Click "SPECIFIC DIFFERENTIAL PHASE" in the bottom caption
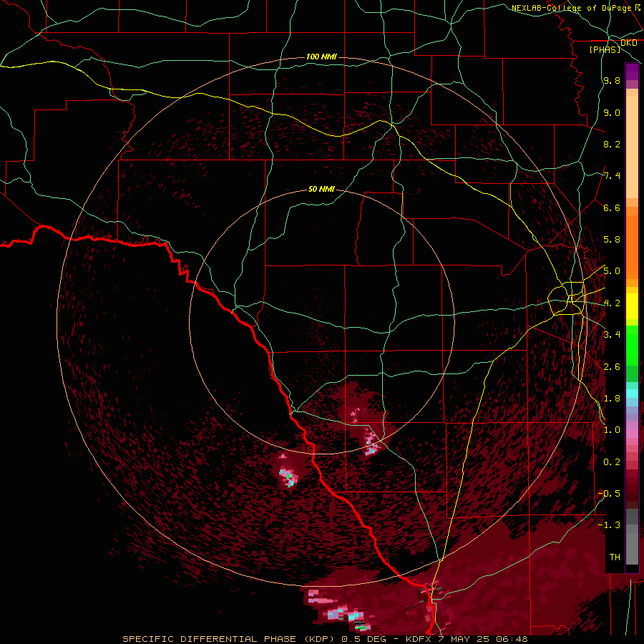Image resolution: width=644 pixels, height=644 pixels. [x=211, y=639]
